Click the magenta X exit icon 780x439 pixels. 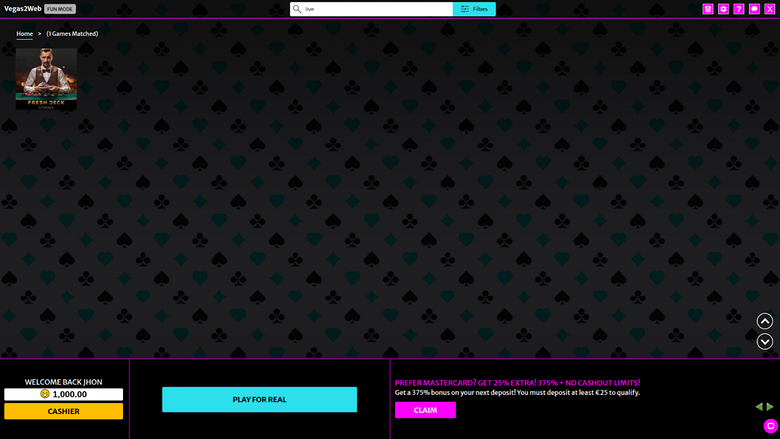(770, 9)
